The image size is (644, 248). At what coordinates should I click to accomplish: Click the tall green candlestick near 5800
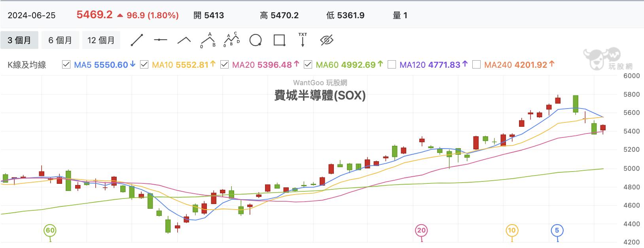[x=576, y=104]
